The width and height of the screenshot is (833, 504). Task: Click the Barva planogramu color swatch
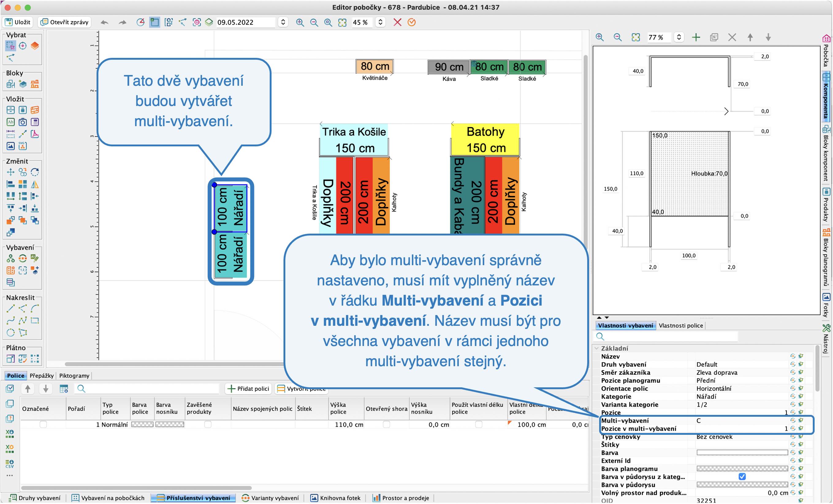(x=742, y=468)
